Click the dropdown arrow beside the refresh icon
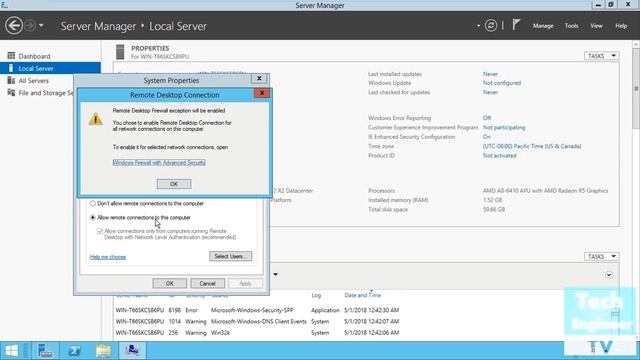640x360 pixels. [478, 26]
